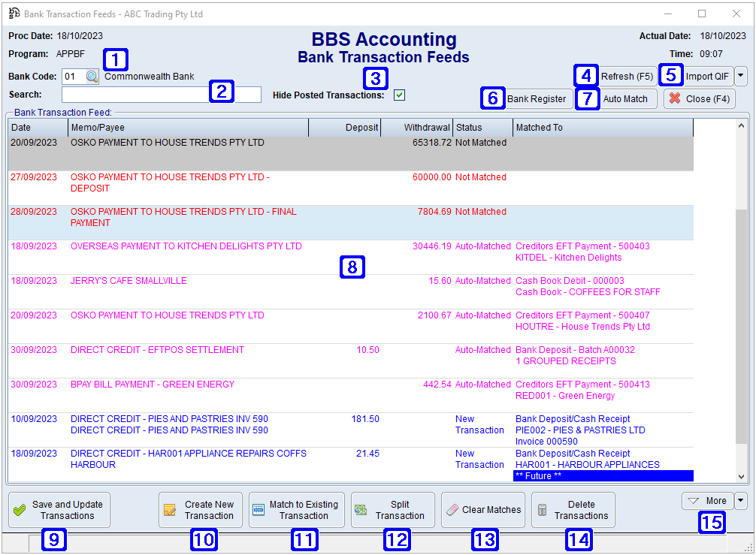Click the green checkmark Save and Update icon
The width and height of the screenshot is (756, 555).
click(x=19, y=509)
